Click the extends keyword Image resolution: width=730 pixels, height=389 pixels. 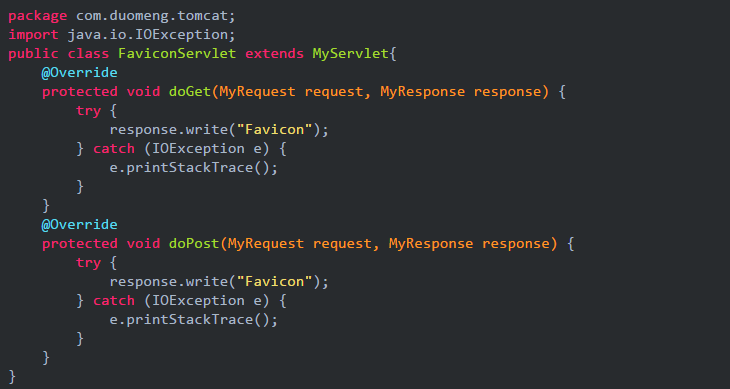pyautogui.click(x=274, y=54)
